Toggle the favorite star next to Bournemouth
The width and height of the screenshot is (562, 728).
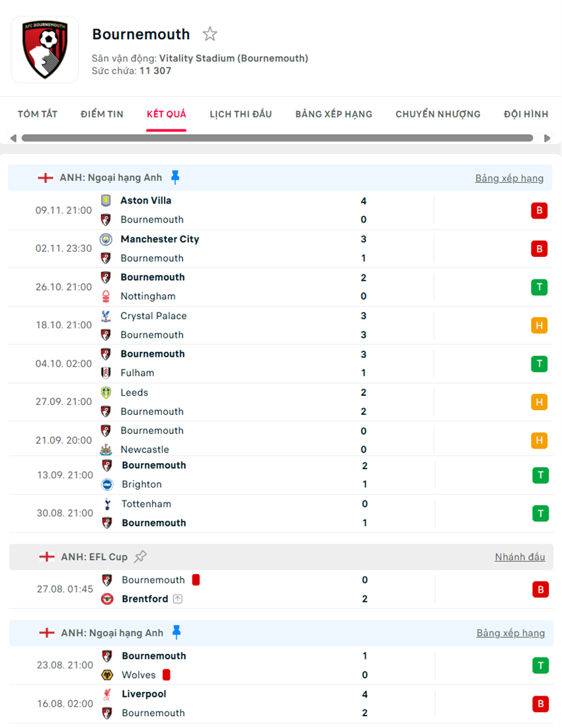coord(210,33)
